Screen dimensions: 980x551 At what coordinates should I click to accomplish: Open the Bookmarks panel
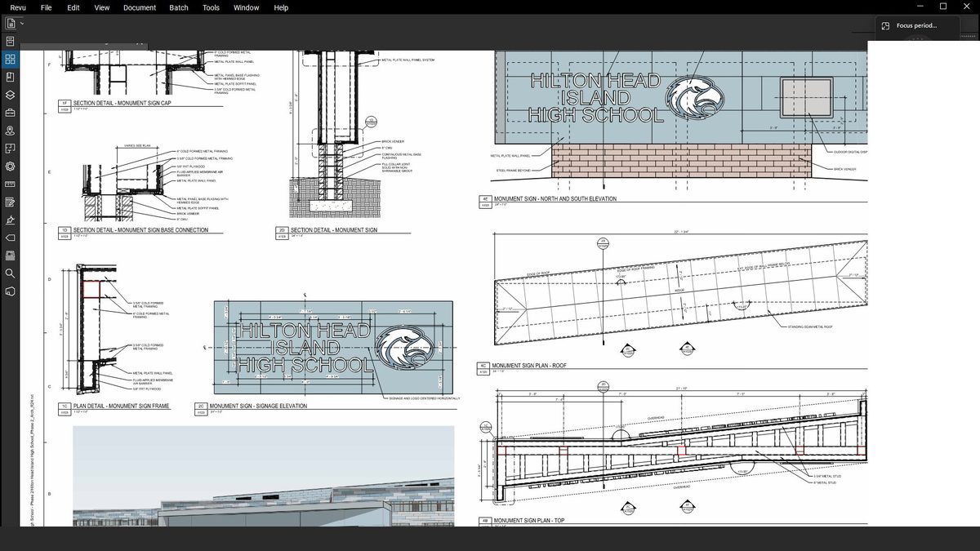pyautogui.click(x=11, y=78)
